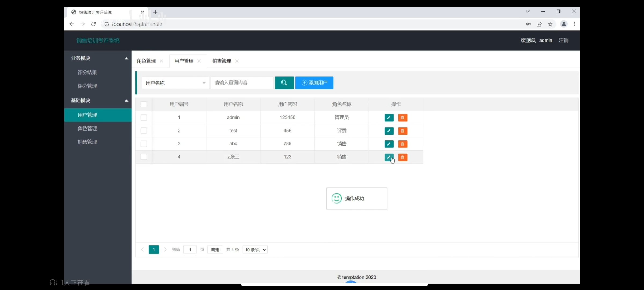Toggle the select-all checkbox in table header
Viewport: 644px width, 290px height.
tap(144, 104)
